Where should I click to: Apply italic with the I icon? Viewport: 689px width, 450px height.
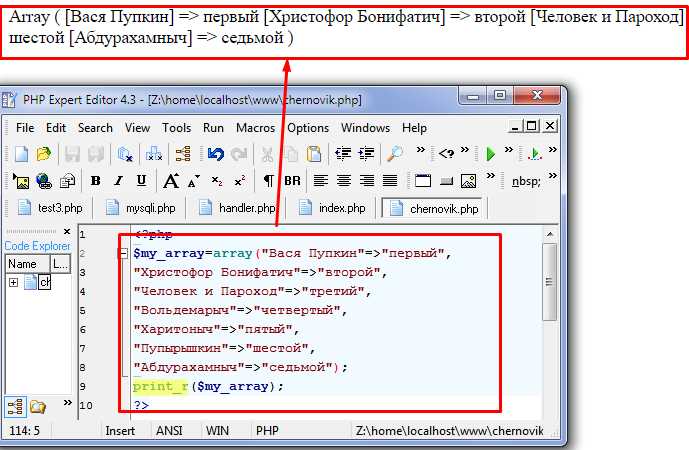coord(118,181)
